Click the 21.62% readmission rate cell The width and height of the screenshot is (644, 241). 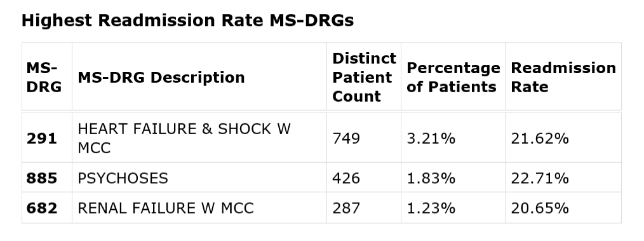click(563, 138)
